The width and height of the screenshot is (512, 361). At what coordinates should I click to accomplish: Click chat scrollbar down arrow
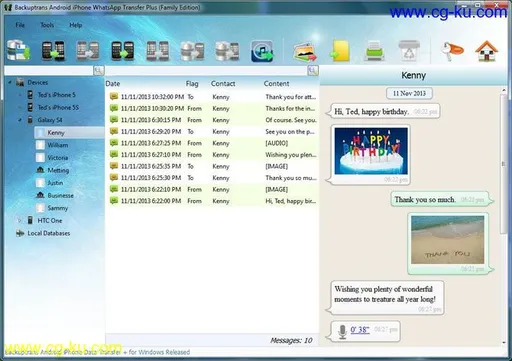(504, 342)
